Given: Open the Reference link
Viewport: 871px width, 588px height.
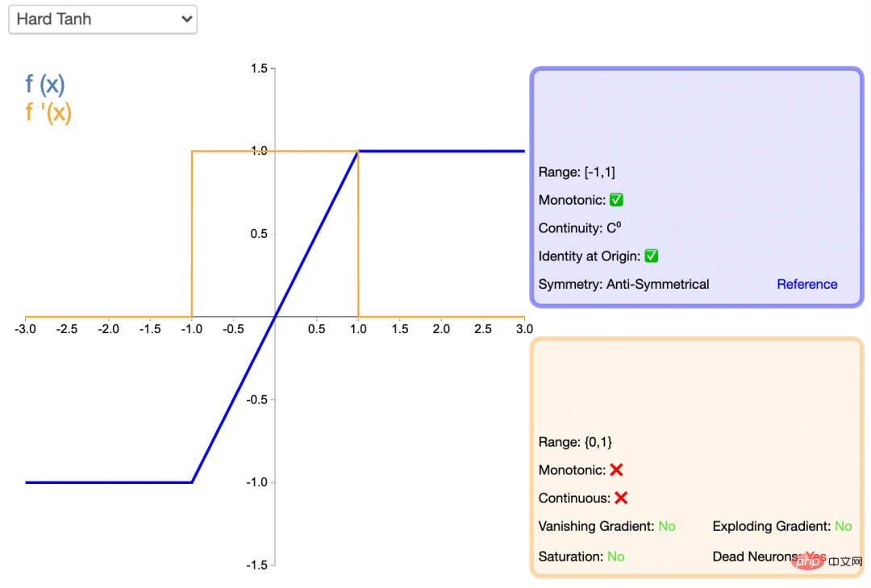Looking at the screenshot, I should 806,284.
